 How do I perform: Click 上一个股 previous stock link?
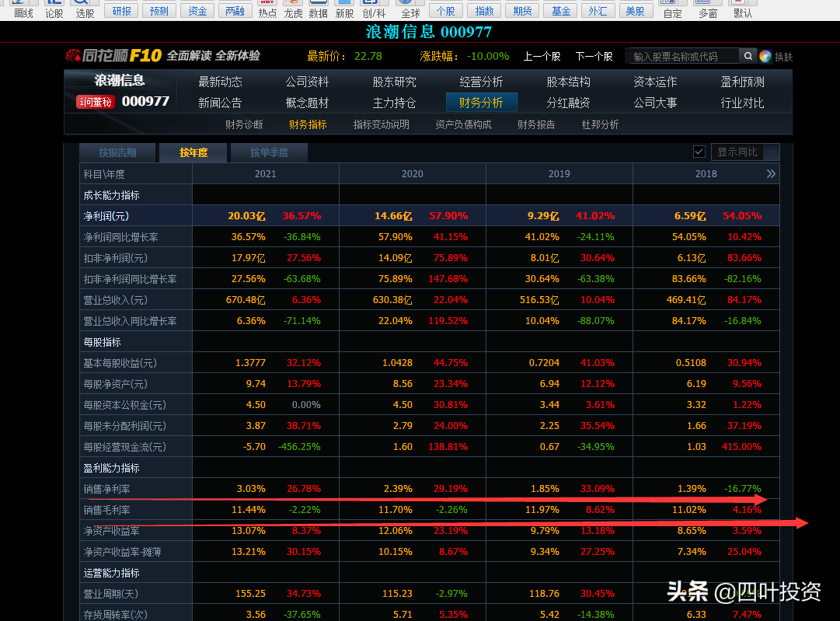(x=542, y=56)
